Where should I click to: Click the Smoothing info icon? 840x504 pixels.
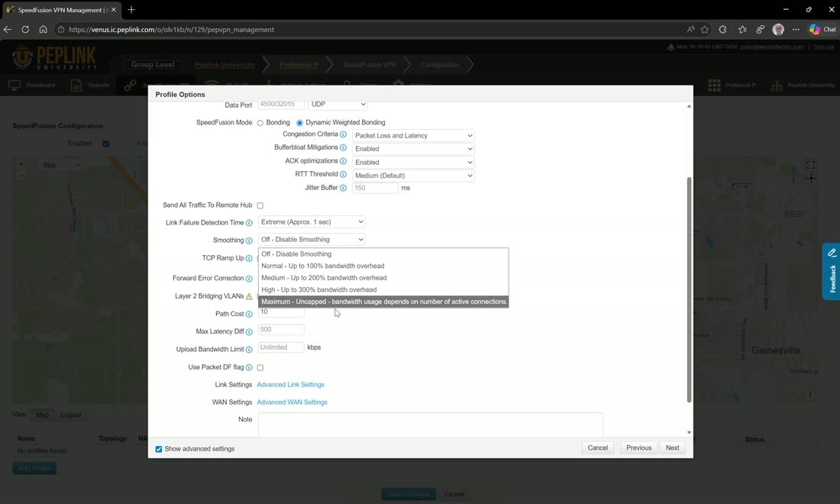249,241
